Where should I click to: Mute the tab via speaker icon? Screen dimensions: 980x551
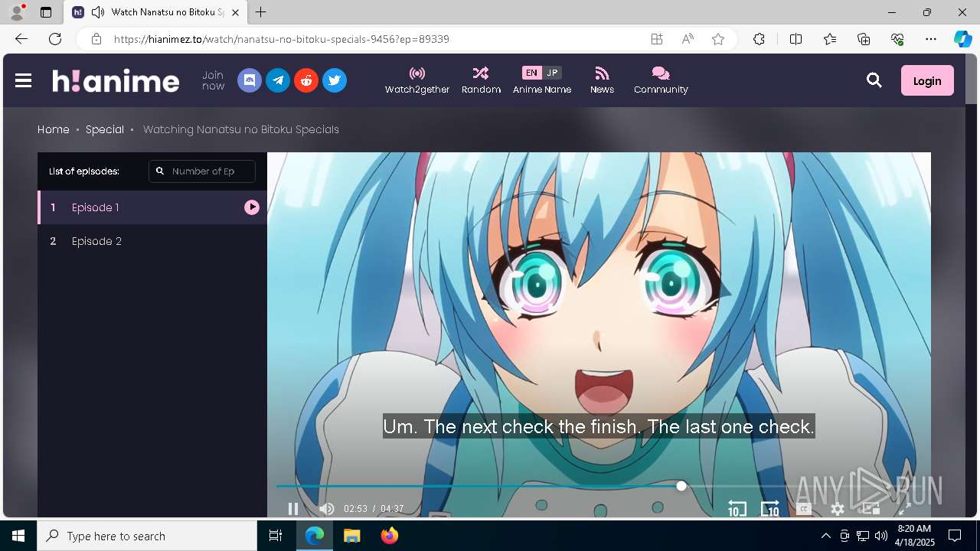(x=98, y=12)
